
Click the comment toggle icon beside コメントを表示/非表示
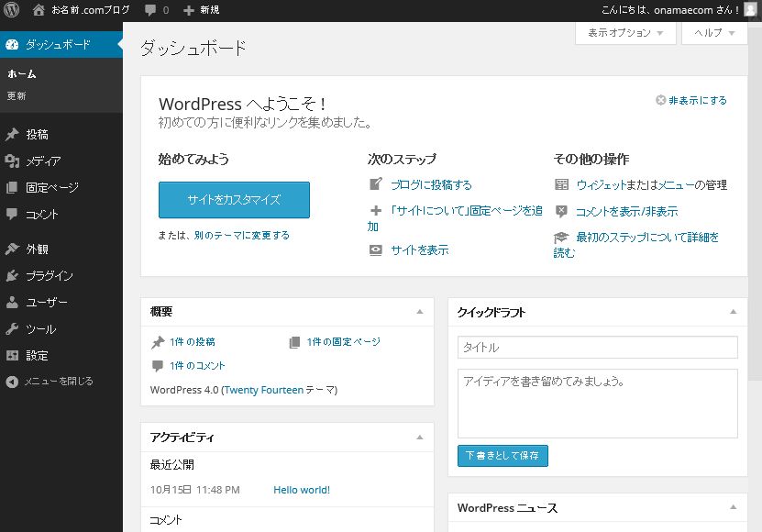pos(561,211)
